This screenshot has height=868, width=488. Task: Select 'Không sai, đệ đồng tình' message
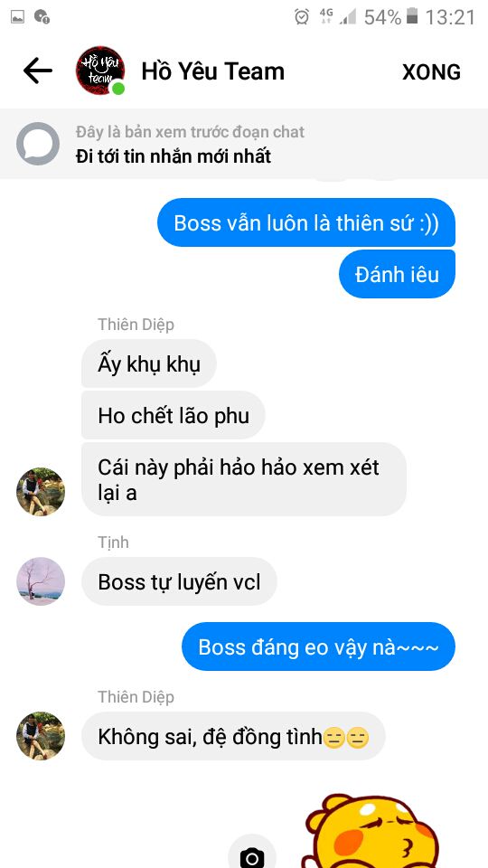[233, 736]
